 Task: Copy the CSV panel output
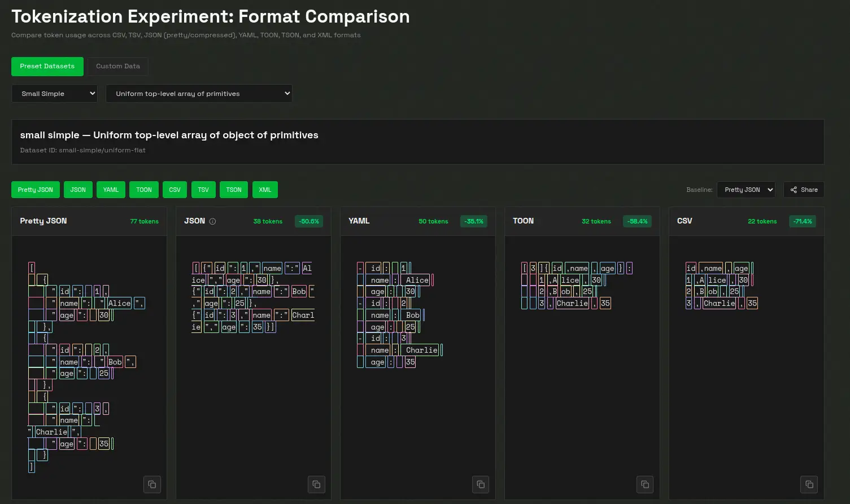tap(809, 484)
